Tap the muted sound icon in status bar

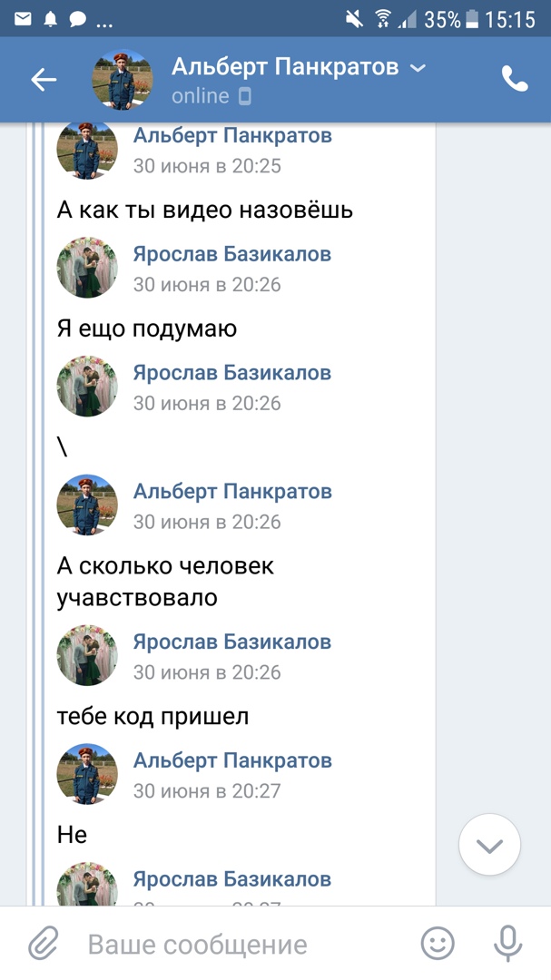click(354, 18)
